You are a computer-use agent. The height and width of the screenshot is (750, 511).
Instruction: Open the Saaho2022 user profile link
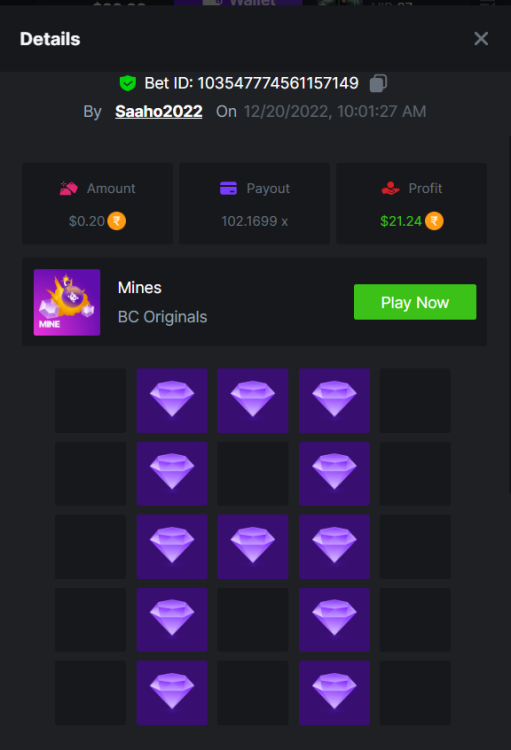pyautogui.click(x=159, y=111)
